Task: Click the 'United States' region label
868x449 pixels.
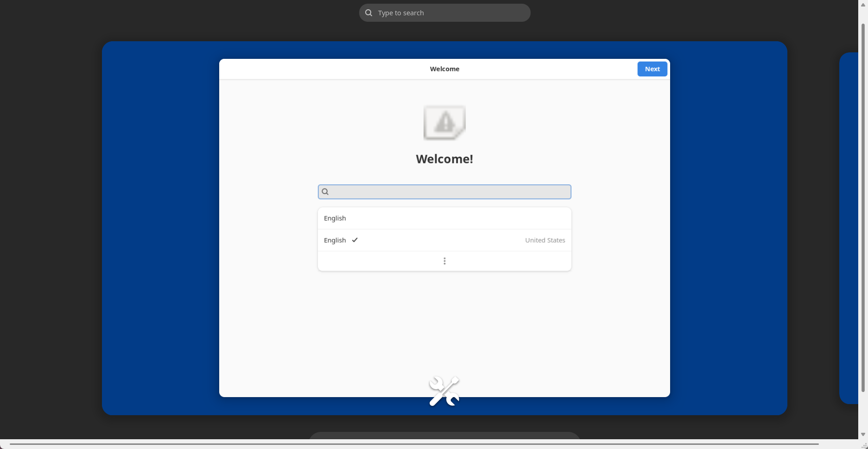Action: point(545,240)
